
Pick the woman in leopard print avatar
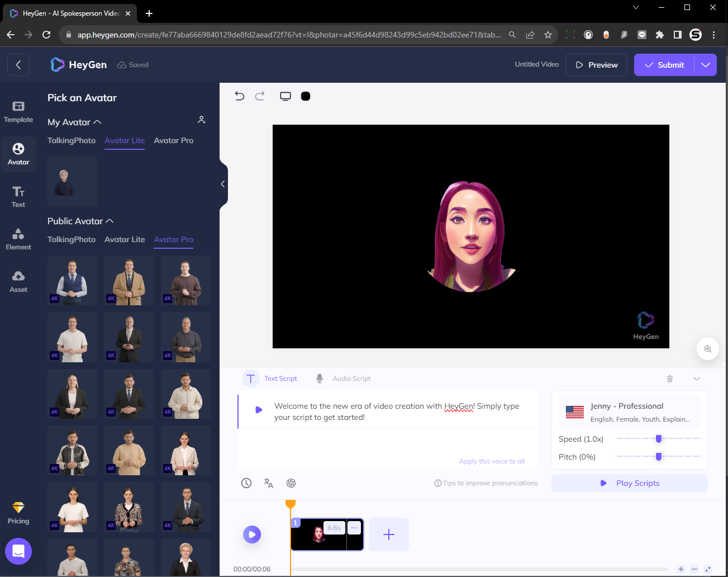[x=129, y=507]
